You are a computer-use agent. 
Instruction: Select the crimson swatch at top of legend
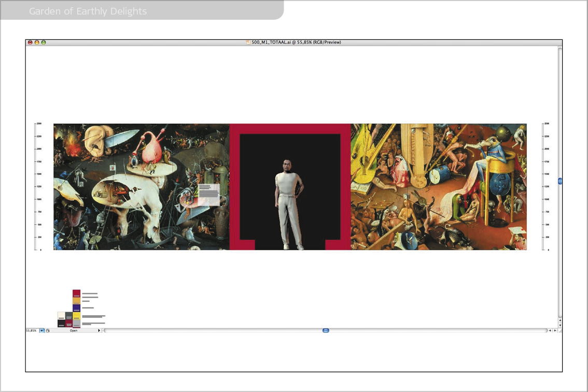click(x=77, y=293)
